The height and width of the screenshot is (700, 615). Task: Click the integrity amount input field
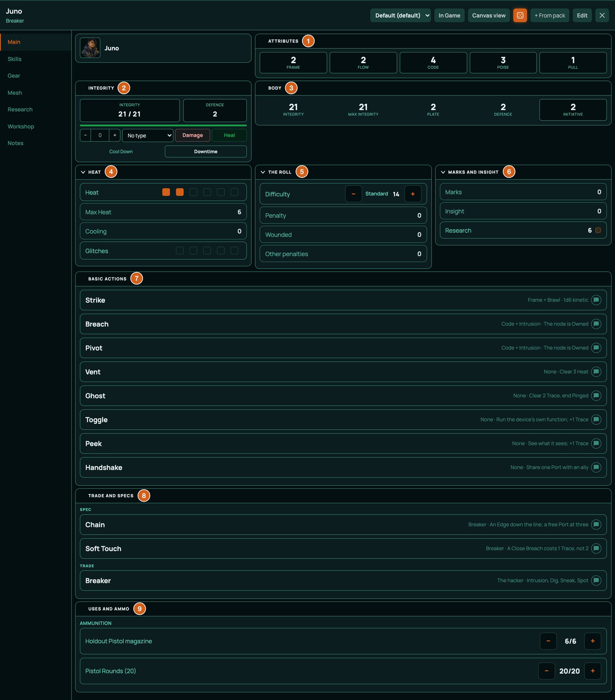pos(100,135)
